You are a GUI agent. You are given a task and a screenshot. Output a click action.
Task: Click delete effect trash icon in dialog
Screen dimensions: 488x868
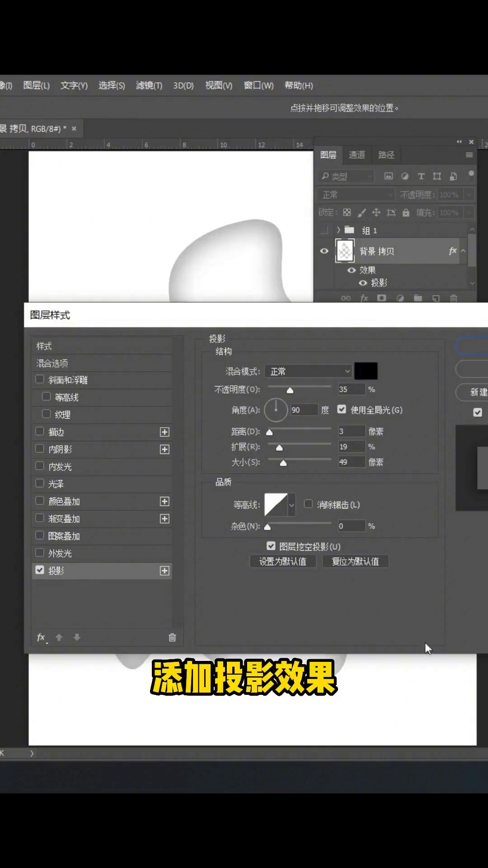tap(172, 637)
